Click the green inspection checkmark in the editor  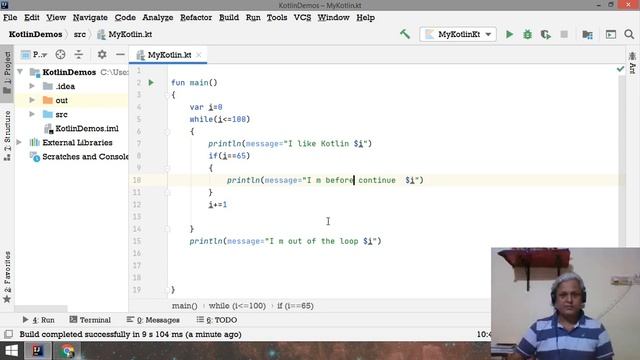click(x=620, y=69)
